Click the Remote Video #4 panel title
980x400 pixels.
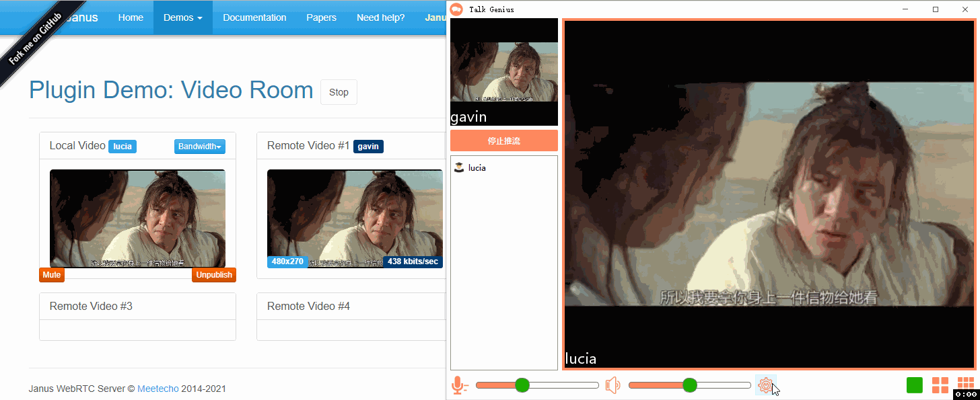pyautogui.click(x=308, y=307)
